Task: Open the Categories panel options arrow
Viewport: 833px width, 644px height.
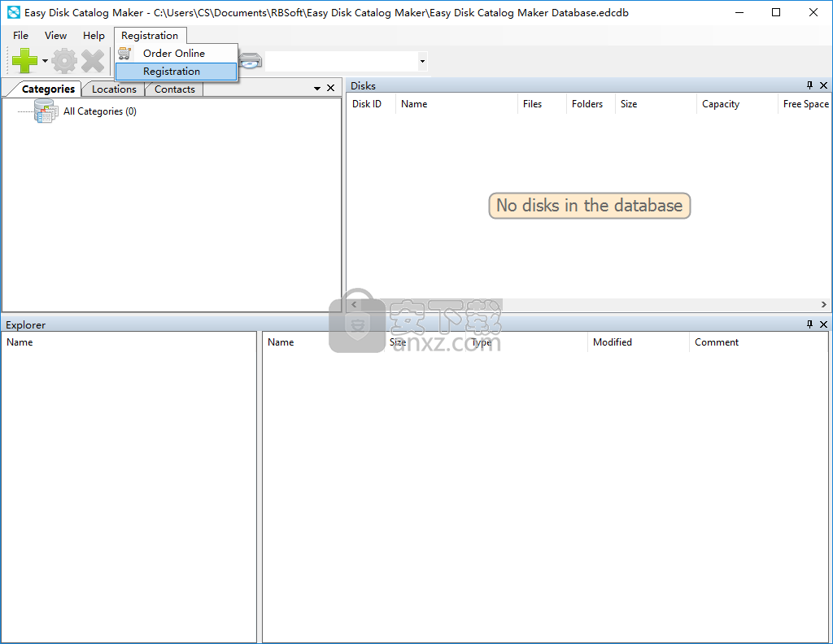Action: [317, 88]
